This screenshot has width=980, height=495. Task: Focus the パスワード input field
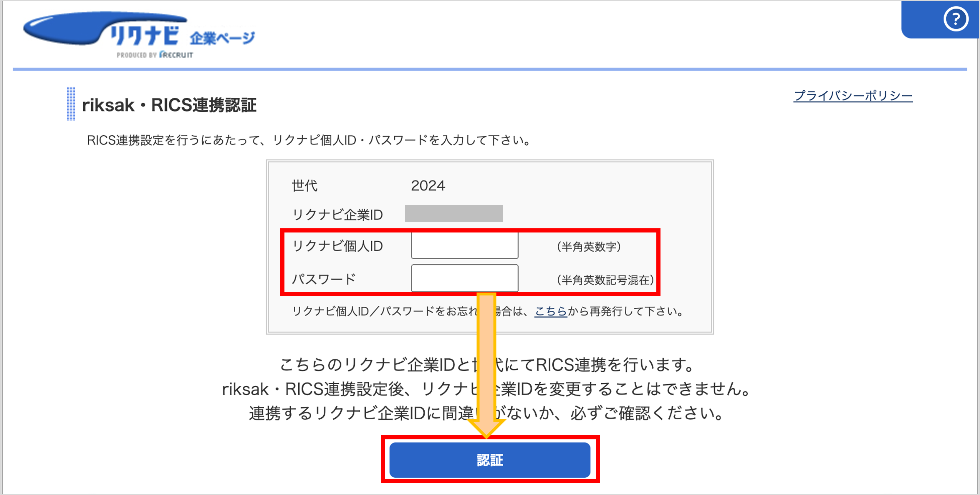tap(464, 278)
